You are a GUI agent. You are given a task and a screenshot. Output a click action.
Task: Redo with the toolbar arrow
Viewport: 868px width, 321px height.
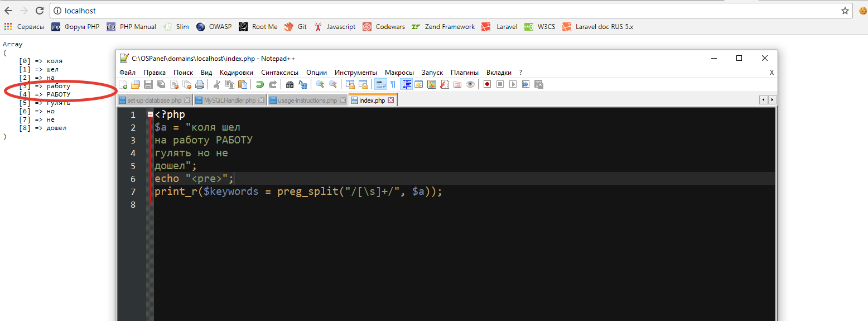273,84
